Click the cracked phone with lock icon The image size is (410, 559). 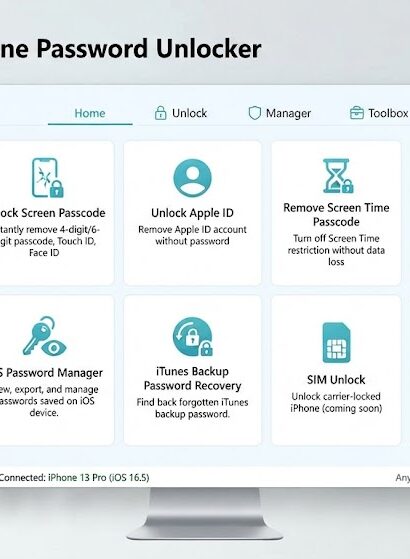tap(48, 178)
